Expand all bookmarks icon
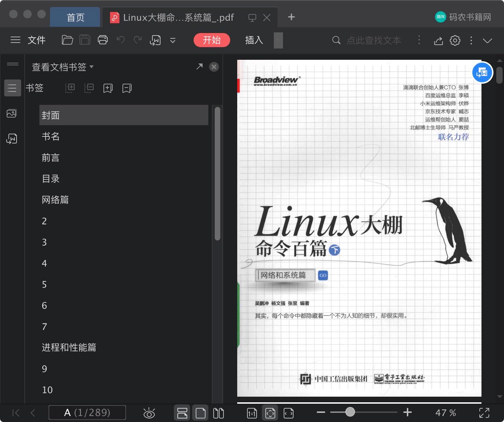This screenshot has height=422, width=504. 70,88
